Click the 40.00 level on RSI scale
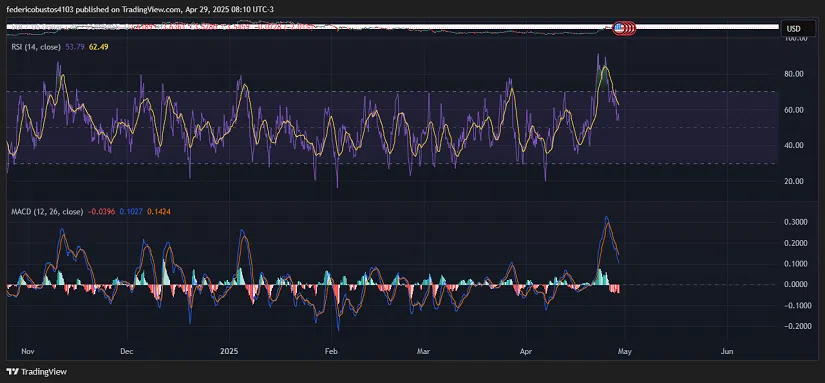Screen dimensions: 825x383 coord(794,146)
